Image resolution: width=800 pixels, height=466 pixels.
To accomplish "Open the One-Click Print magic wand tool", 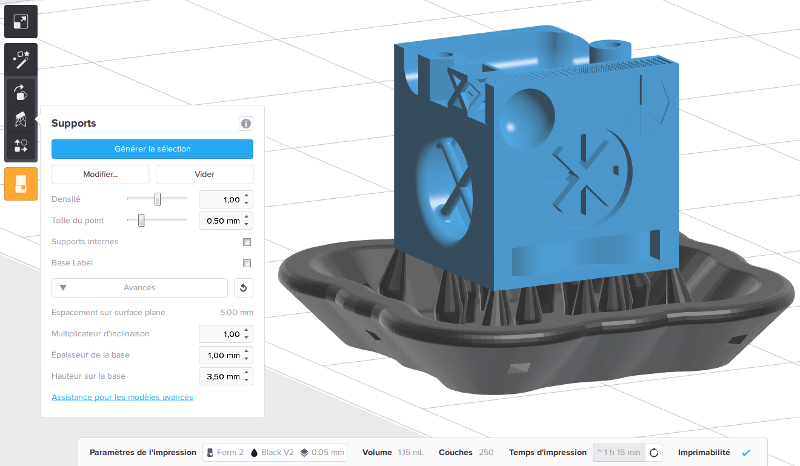I will tap(21, 60).
